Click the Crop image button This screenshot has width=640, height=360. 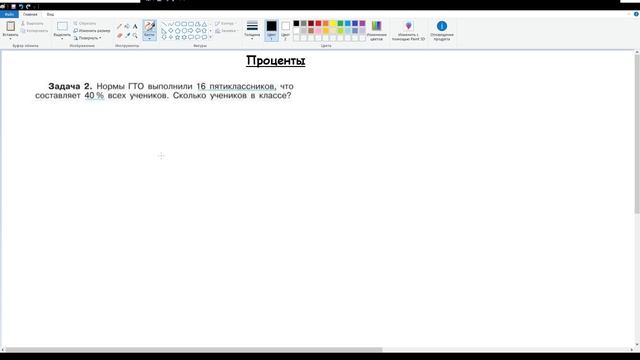point(85,23)
